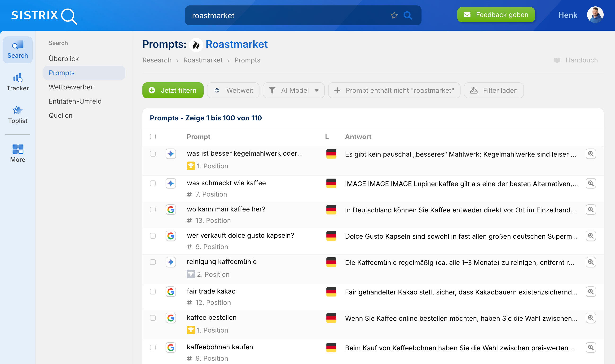Toggle the select-all checkbox in the table header
Screen dimensions: 615x364
point(153,136)
